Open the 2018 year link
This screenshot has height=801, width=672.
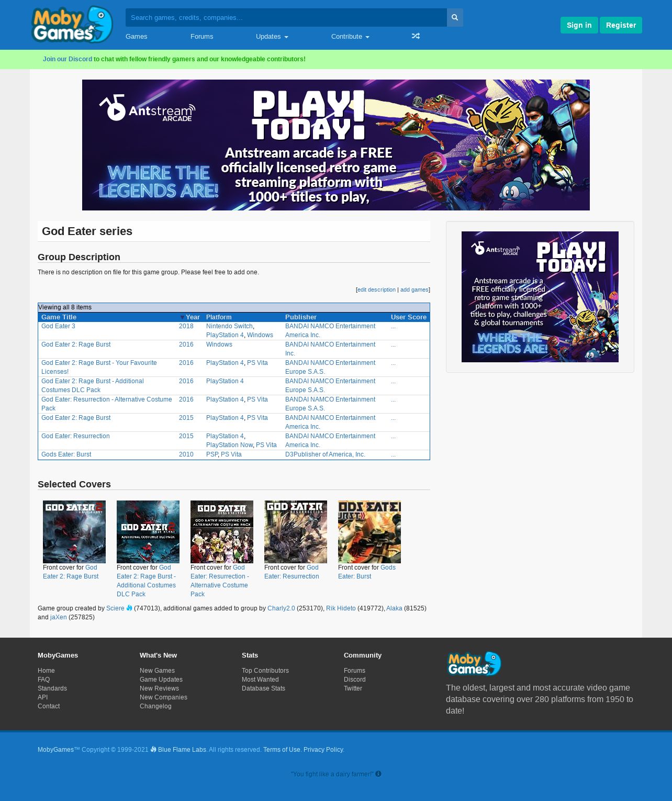[186, 326]
